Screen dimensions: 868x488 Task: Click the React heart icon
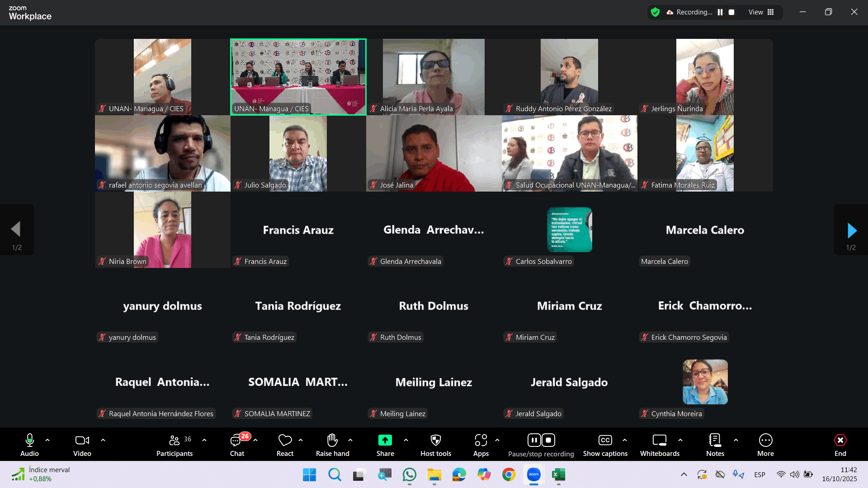pos(285,440)
